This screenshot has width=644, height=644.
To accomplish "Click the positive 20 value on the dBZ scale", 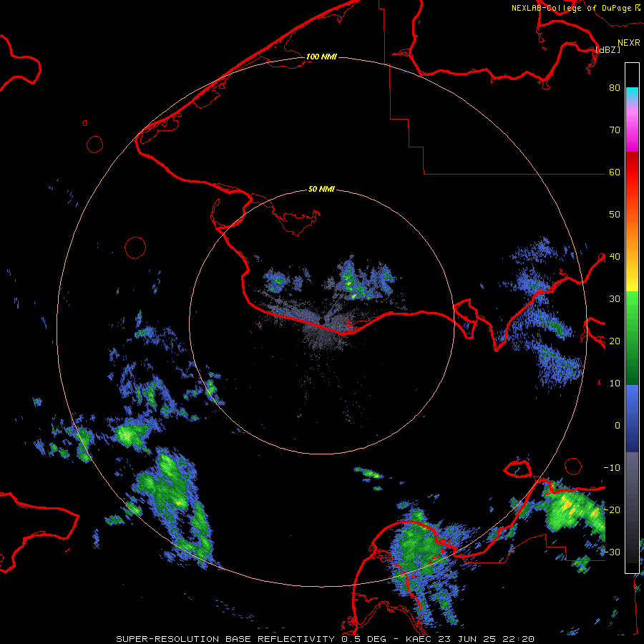I will [x=615, y=341].
